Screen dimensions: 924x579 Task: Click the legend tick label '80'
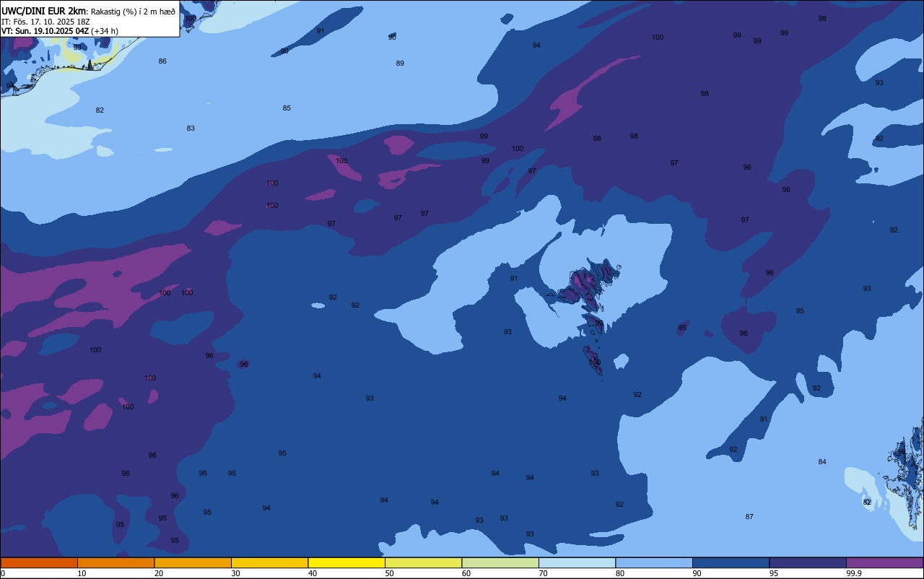coord(620,573)
